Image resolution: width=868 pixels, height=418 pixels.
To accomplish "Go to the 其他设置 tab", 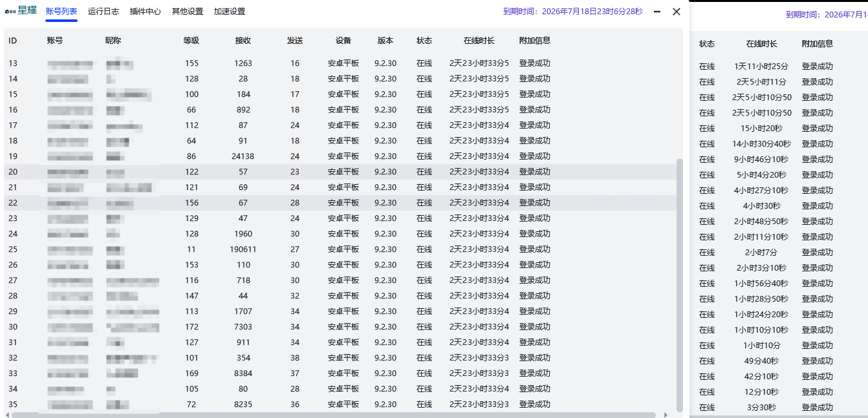I will [188, 12].
